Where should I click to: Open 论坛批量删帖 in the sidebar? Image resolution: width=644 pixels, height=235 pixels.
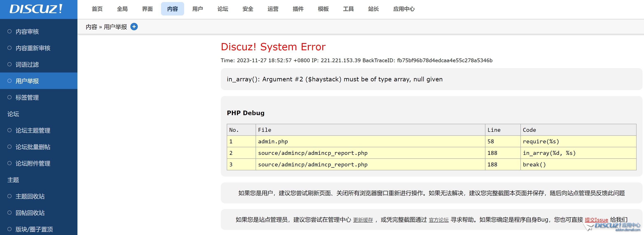[33, 147]
